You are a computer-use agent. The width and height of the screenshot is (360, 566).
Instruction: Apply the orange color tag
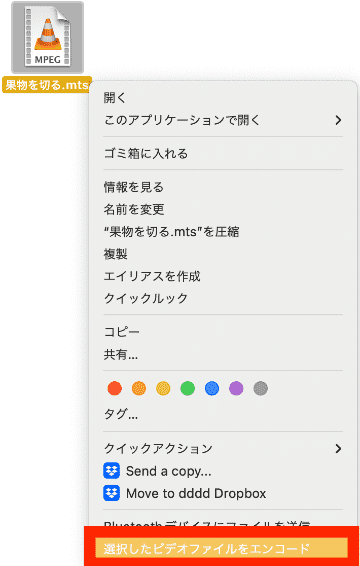tap(139, 388)
